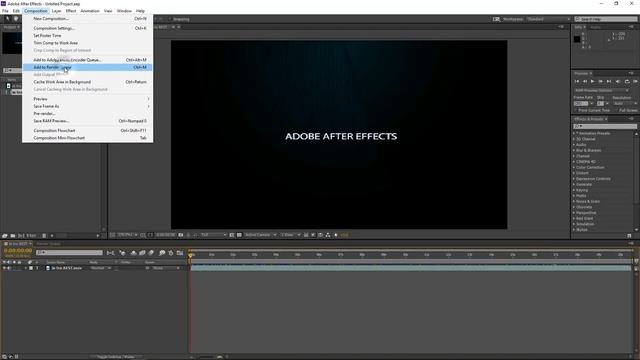Open the Edit menu
This screenshot has width=640, height=360.
(16, 11)
